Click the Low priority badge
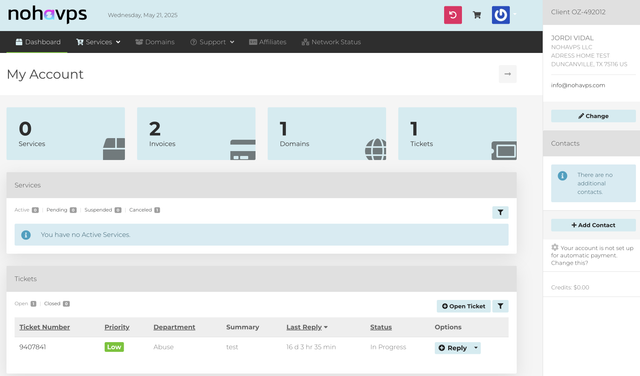The image size is (640, 376). click(x=114, y=347)
